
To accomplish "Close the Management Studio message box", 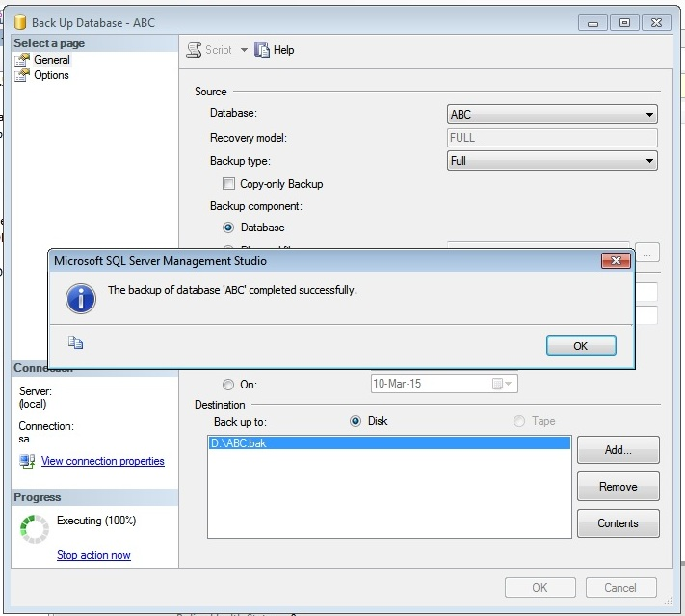I will click(x=616, y=261).
